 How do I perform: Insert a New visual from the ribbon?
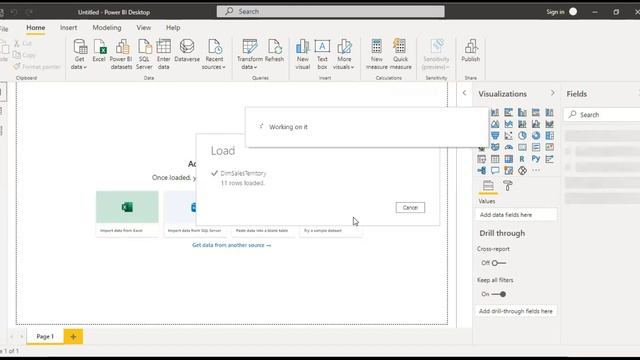pyautogui.click(x=302, y=54)
